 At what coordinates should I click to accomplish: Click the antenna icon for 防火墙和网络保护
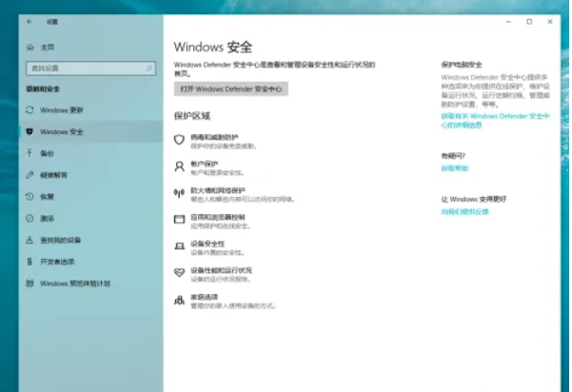pyautogui.click(x=178, y=192)
